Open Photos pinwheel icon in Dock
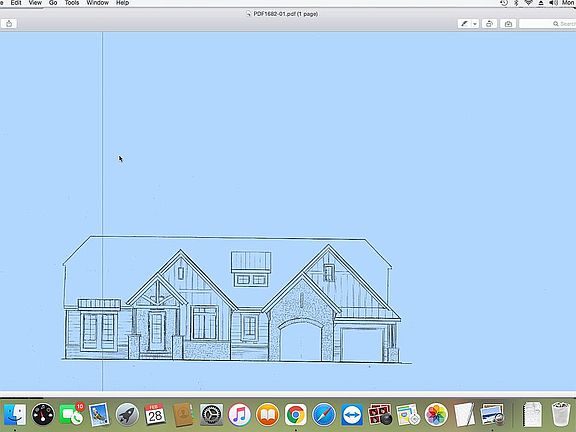Screen dimensions: 576x432 pos(436,414)
